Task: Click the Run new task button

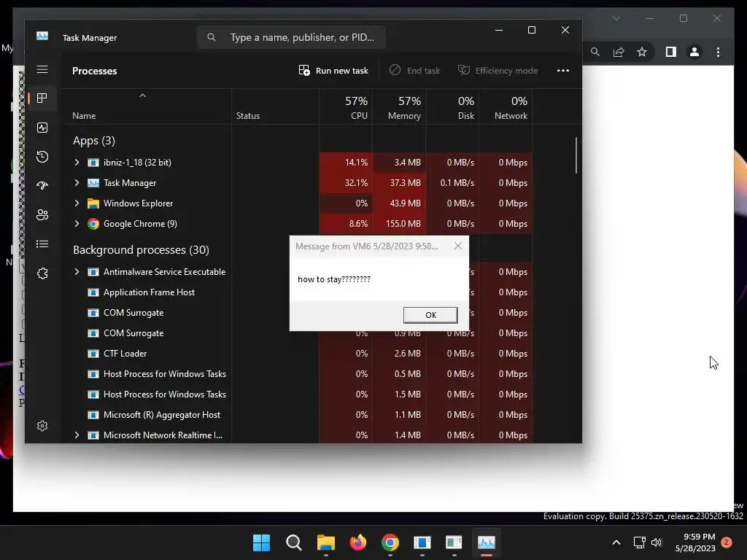Action: coord(333,71)
